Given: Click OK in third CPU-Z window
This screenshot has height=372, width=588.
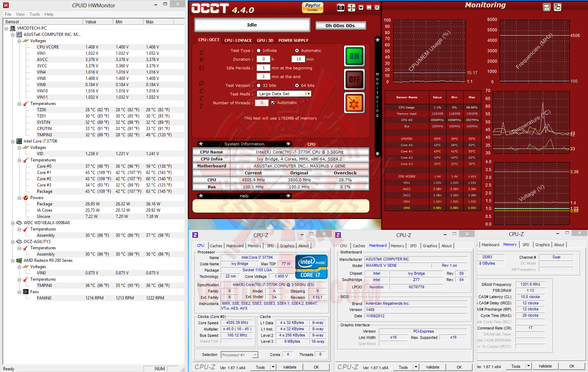Looking at the screenshot, I should pos(572,366).
